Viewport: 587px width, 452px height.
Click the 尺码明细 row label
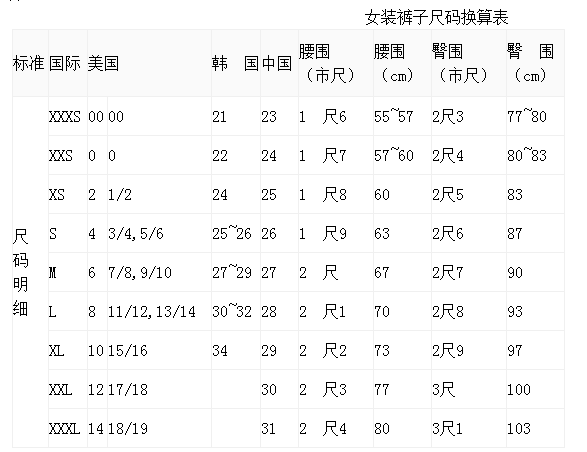tap(20, 272)
